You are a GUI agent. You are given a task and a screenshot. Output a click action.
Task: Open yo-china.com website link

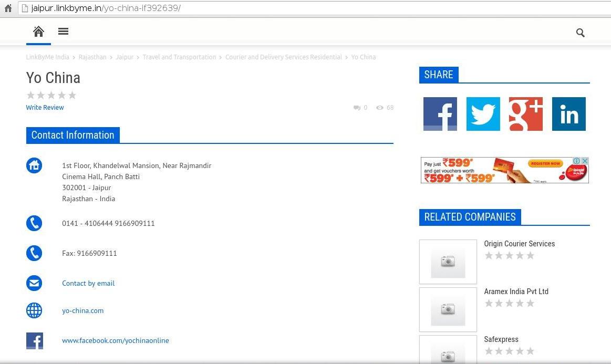pos(83,310)
